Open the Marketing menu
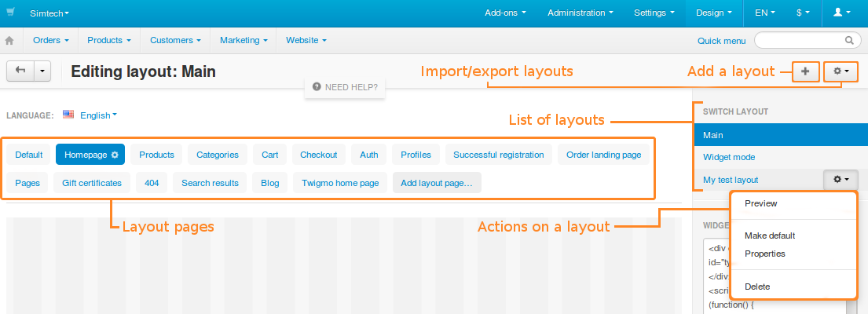This screenshot has height=314, width=868. coord(244,40)
